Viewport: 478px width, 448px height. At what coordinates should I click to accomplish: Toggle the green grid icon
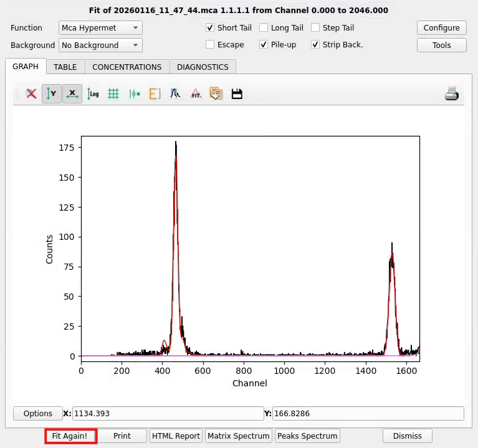[x=113, y=93]
